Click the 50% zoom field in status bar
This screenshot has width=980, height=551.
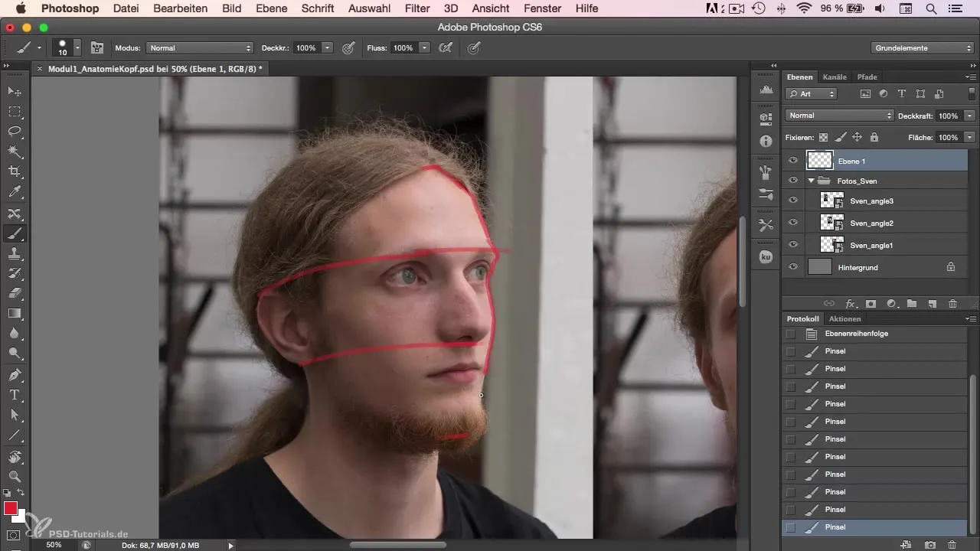click(x=54, y=545)
